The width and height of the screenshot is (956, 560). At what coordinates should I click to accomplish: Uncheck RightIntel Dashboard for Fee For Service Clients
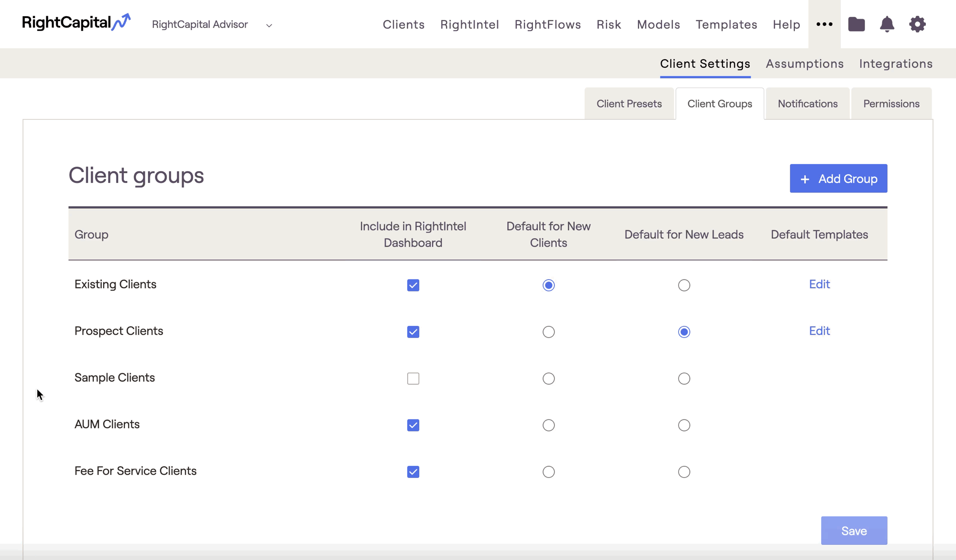pyautogui.click(x=413, y=472)
